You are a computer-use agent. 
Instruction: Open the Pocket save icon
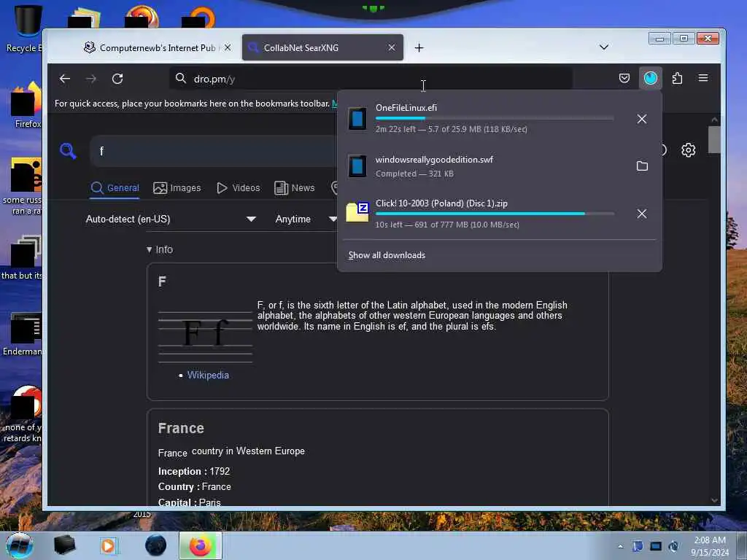(624, 78)
